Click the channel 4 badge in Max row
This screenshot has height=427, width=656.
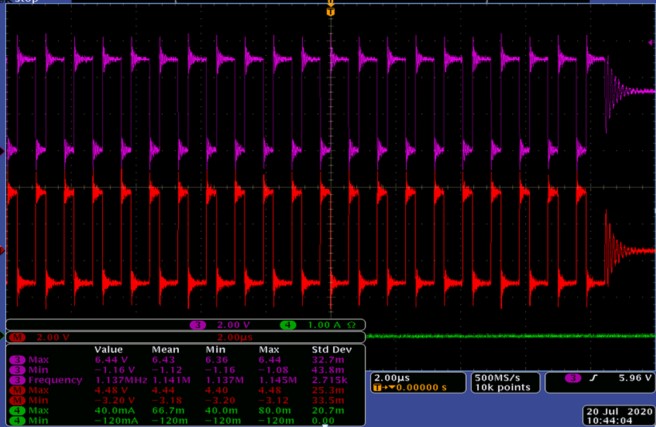click(x=17, y=411)
